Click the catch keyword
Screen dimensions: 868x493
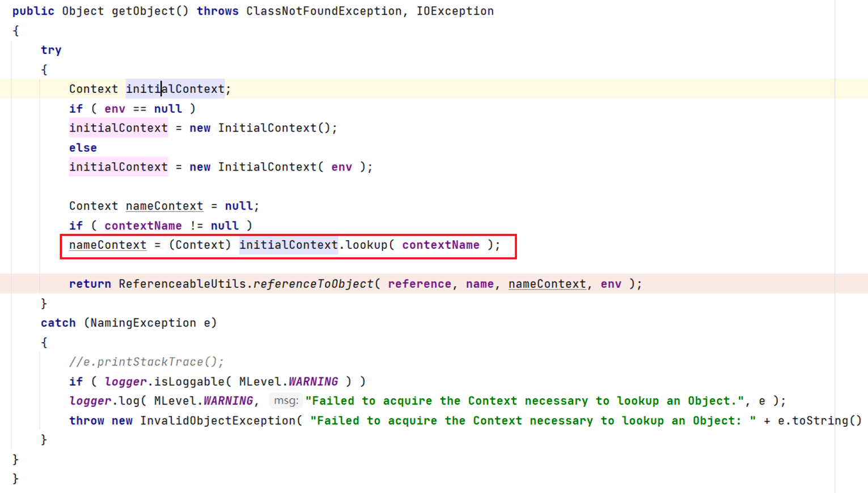(x=58, y=323)
